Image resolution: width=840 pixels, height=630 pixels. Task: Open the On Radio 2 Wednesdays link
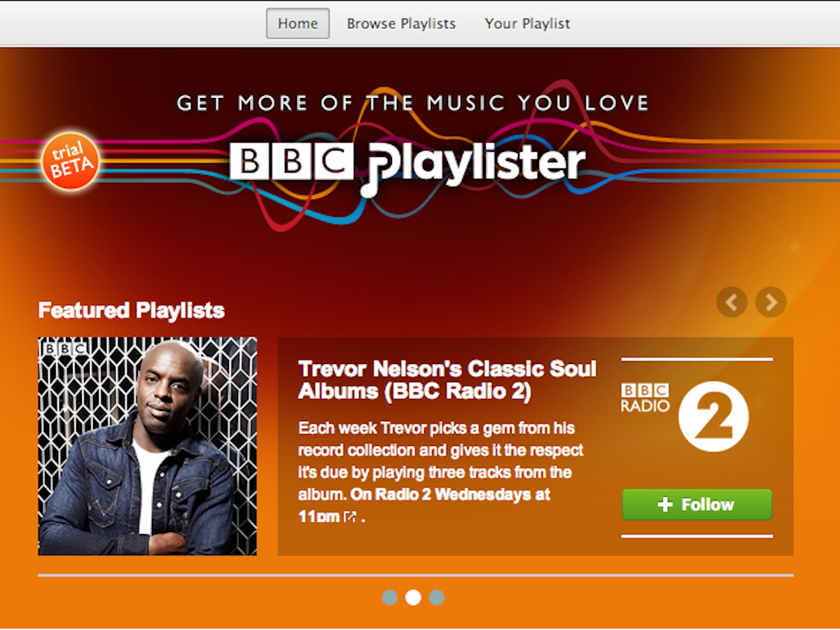(424, 505)
